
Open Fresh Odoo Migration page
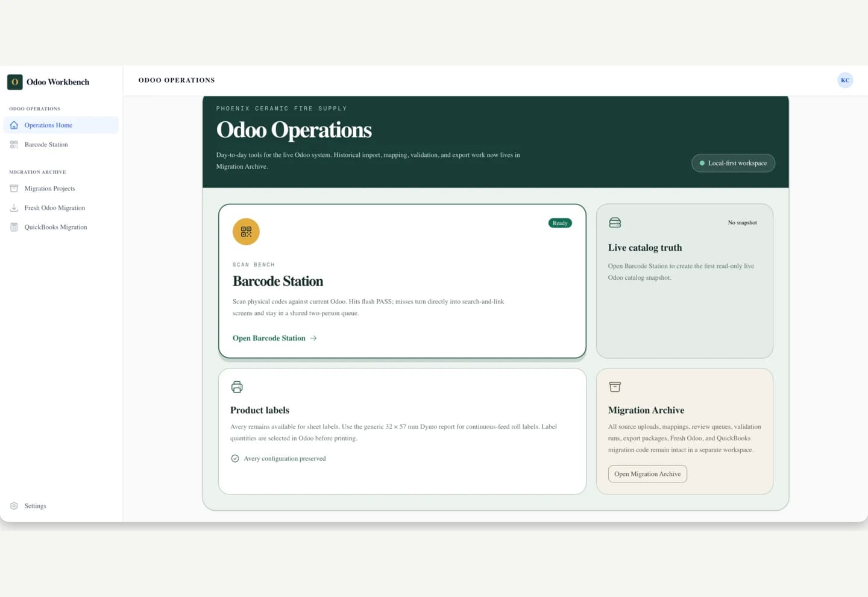tap(61, 208)
